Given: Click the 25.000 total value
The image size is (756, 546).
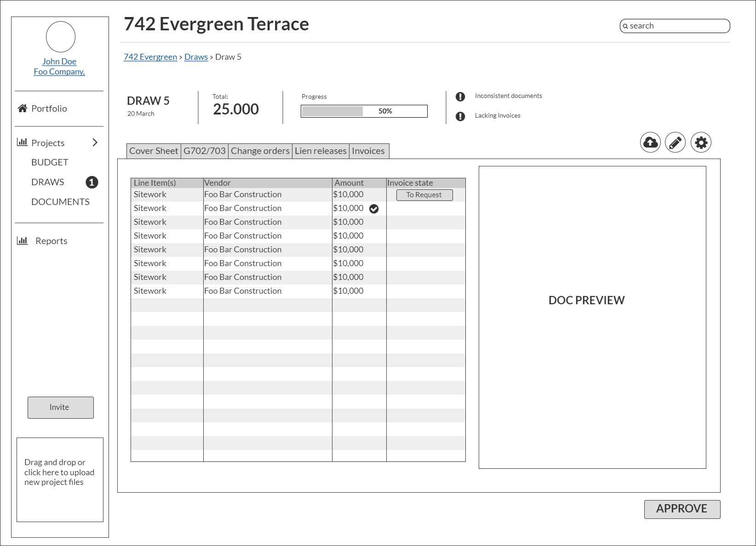Looking at the screenshot, I should tap(236, 109).
